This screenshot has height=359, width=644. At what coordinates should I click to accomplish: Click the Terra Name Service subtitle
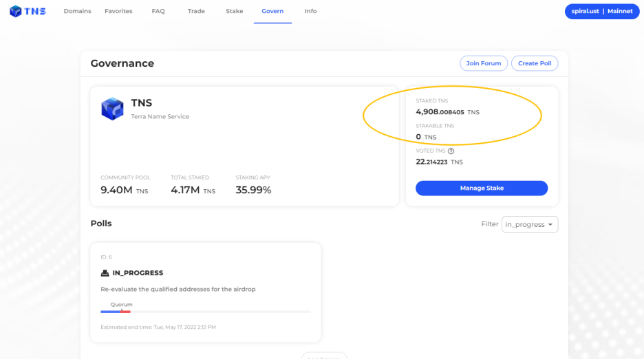[160, 117]
